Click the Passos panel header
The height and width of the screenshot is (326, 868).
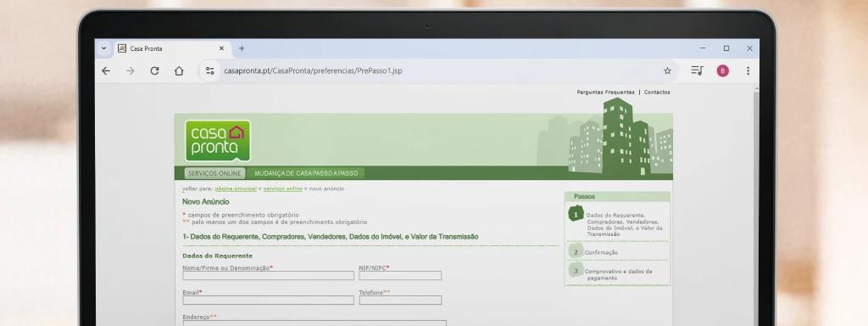(617, 196)
